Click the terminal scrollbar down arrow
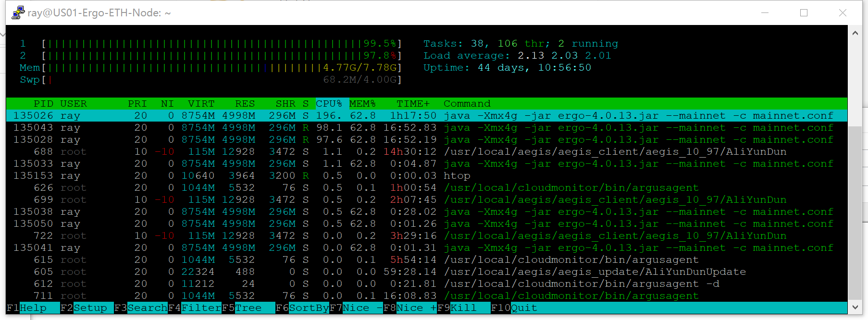This screenshot has width=868, height=320. click(855, 307)
